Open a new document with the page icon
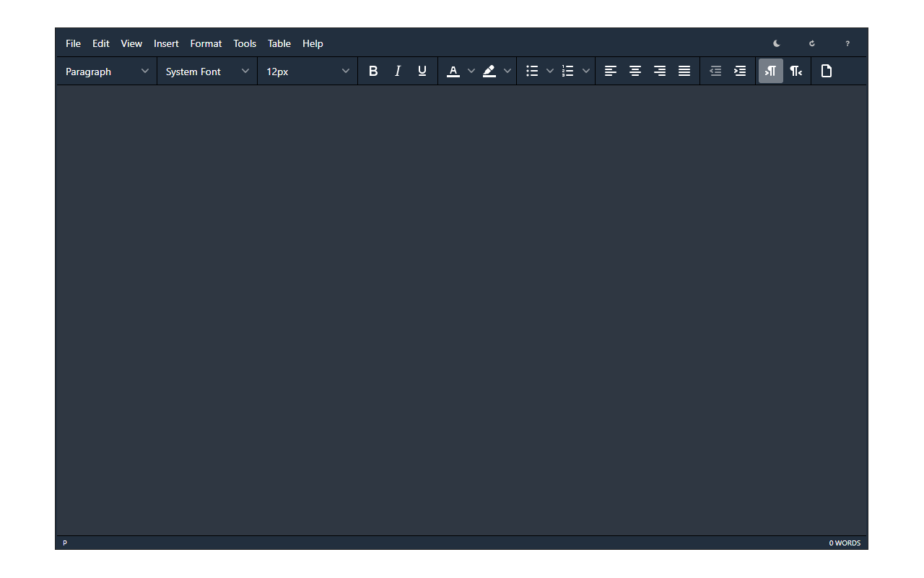Screen dimensions: 924x578 [x=827, y=71]
